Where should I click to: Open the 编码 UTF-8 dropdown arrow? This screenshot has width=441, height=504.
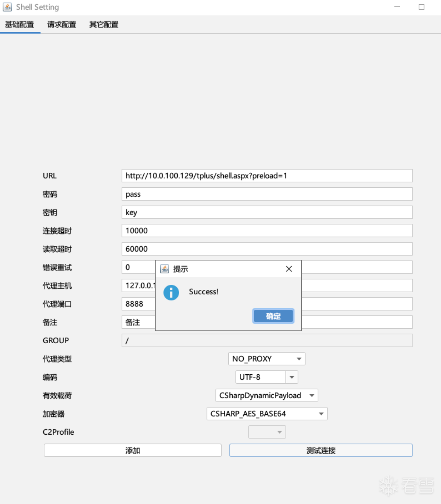(x=292, y=377)
